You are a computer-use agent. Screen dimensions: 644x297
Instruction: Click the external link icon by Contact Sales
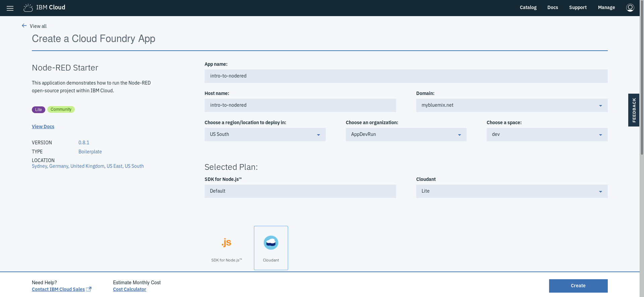pyautogui.click(x=89, y=289)
